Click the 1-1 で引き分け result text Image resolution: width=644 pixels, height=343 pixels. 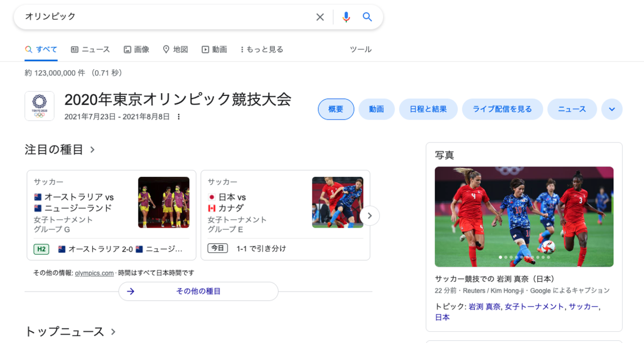[x=261, y=249]
